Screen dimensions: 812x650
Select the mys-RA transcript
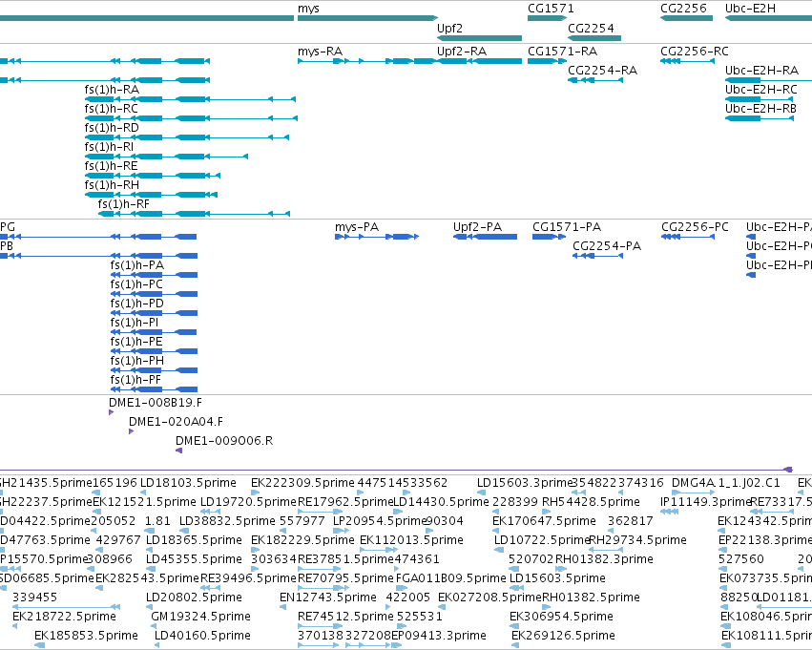367,61
